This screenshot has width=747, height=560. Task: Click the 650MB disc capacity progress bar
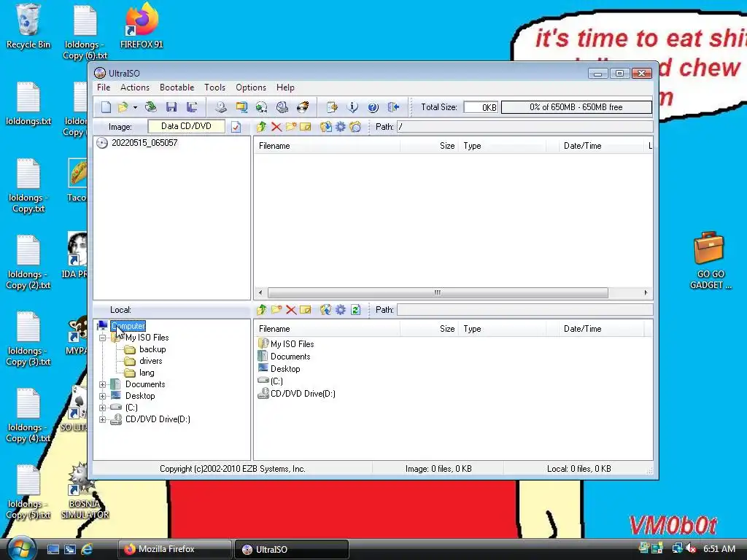(x=576, y=107)
